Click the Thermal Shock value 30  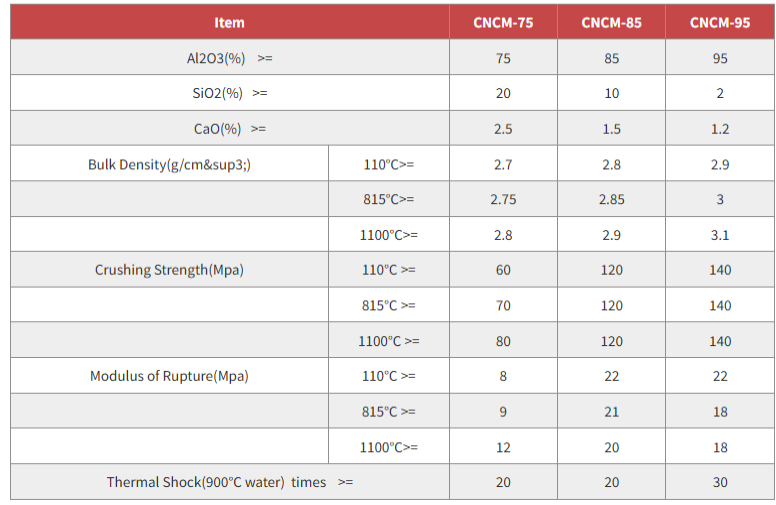(x=720, y=482)
